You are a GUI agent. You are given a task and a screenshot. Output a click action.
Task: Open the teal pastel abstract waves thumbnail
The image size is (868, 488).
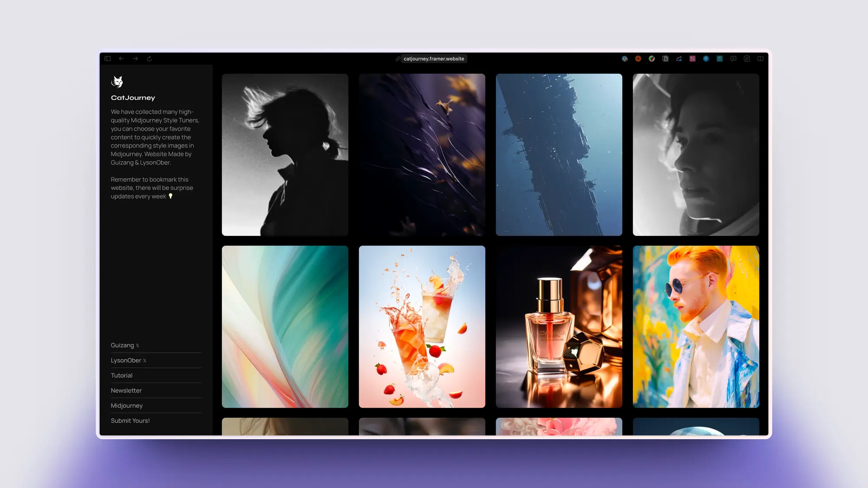[285, 327]
